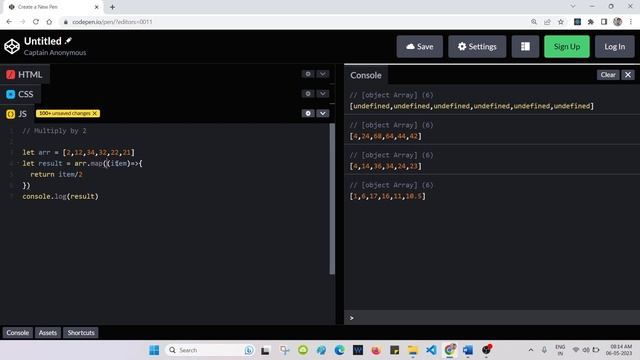Open browser zoom control icon
This screenshot has width=640, height=360.
[x=534, y=22]
